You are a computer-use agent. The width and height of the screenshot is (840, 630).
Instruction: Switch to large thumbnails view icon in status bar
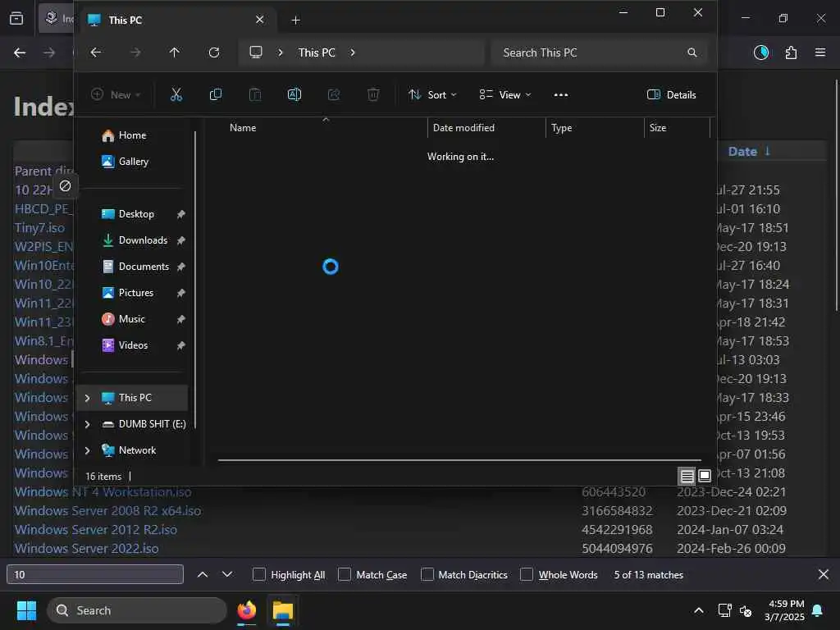click(x=704, y=476)
